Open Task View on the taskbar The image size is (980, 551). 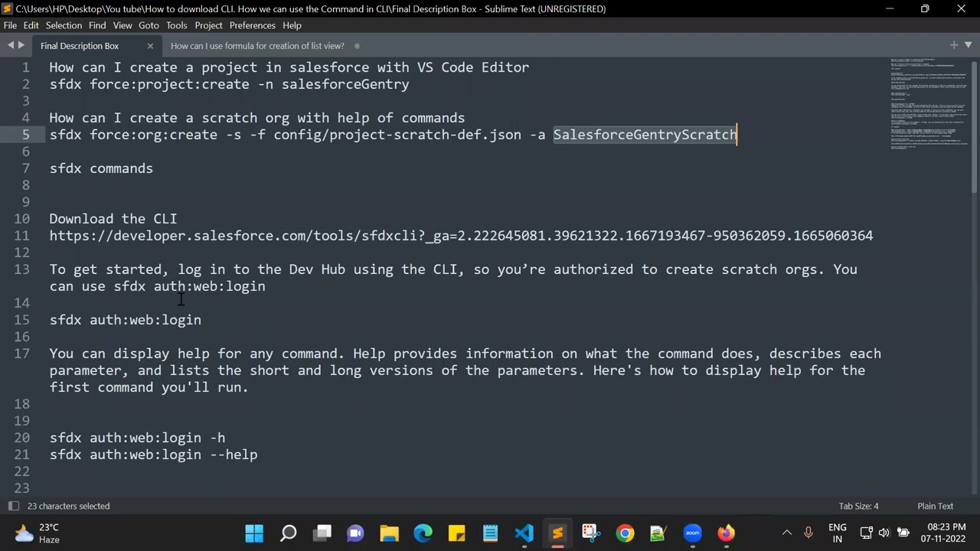pos(322,533)
